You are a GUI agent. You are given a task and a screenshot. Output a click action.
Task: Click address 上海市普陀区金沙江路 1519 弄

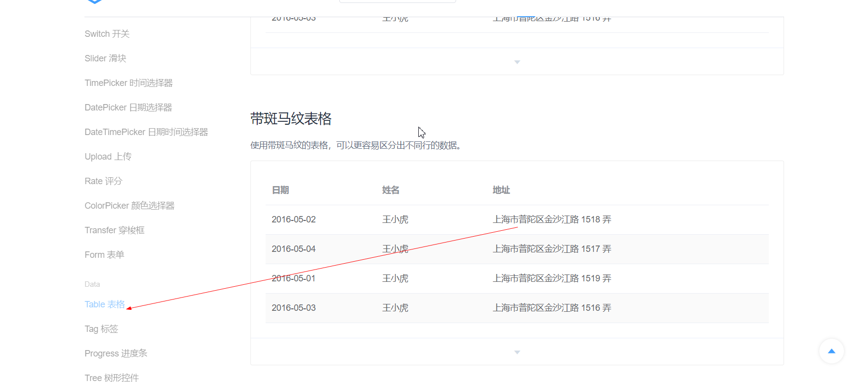pos(552,278)
